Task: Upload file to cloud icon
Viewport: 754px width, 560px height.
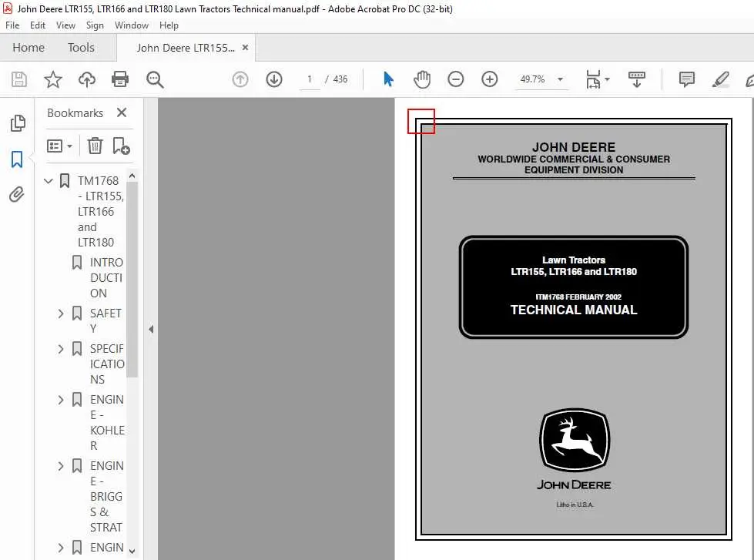Action: tap(86, 79)
